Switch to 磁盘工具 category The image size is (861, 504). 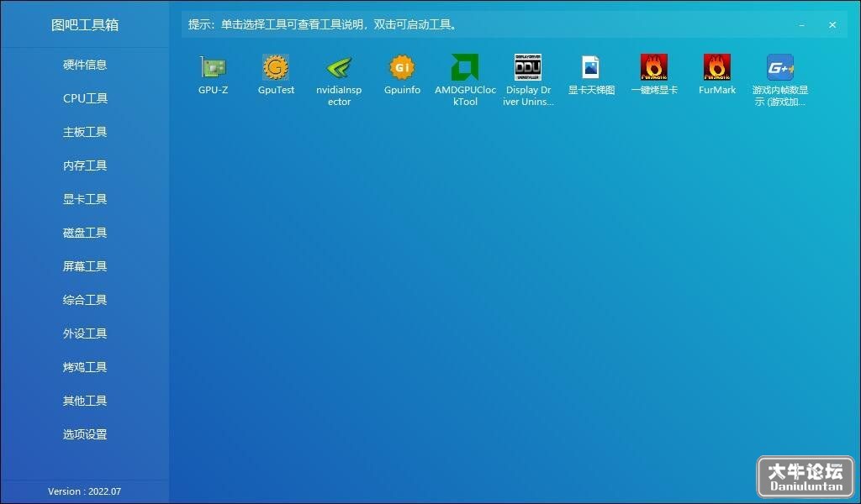[85, 233]
